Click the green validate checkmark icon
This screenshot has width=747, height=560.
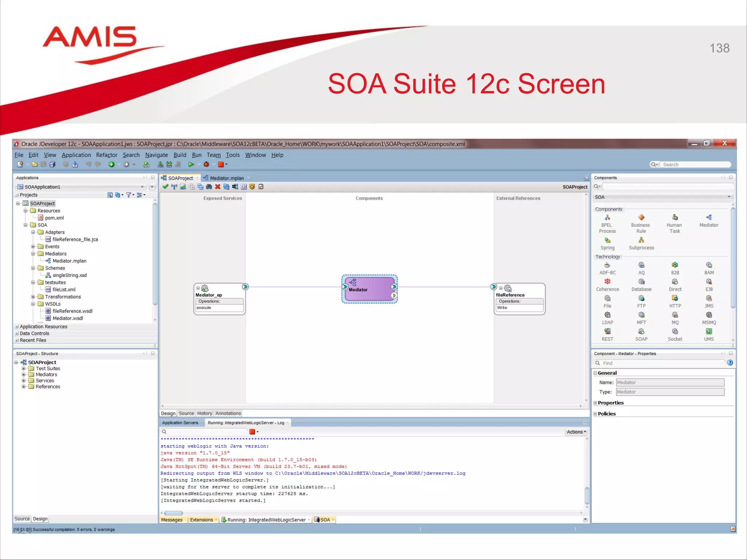click(x=166, y=187)
